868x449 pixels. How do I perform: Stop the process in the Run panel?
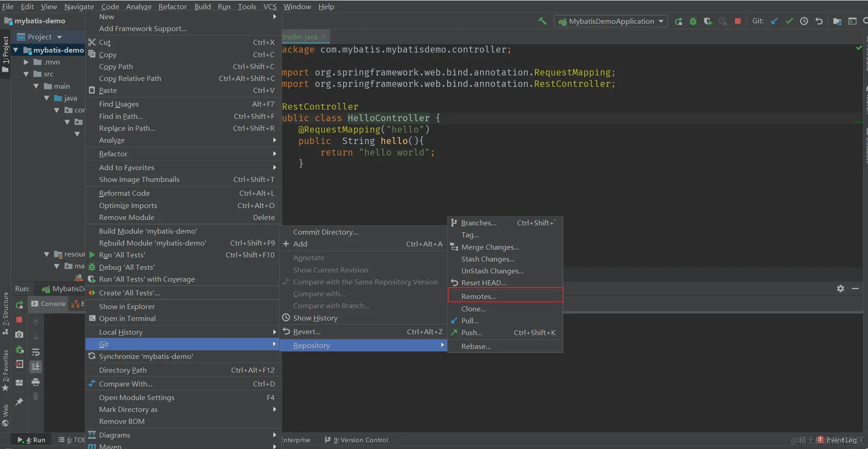(x=19, y=320)
